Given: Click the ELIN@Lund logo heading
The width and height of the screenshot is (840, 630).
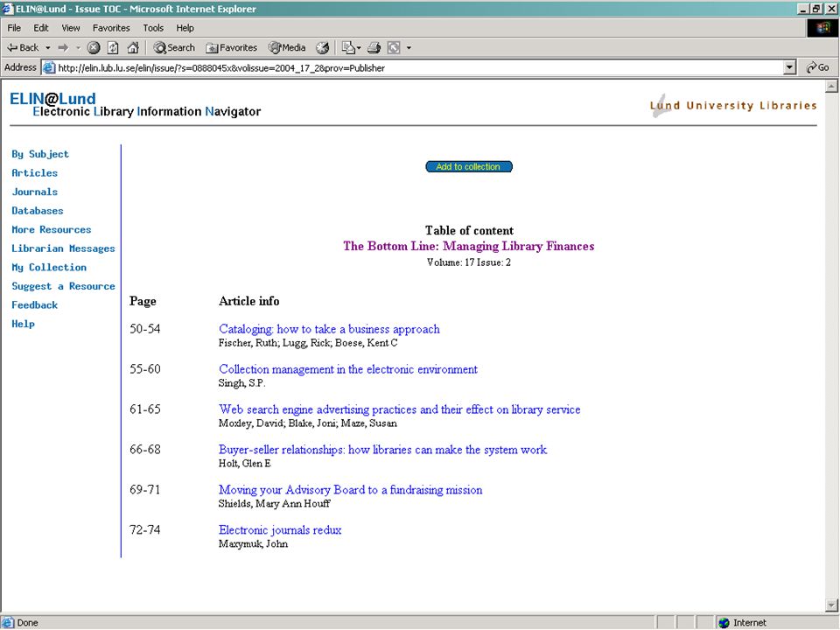Looking at the screenshot, I should [x=52, y=99].
